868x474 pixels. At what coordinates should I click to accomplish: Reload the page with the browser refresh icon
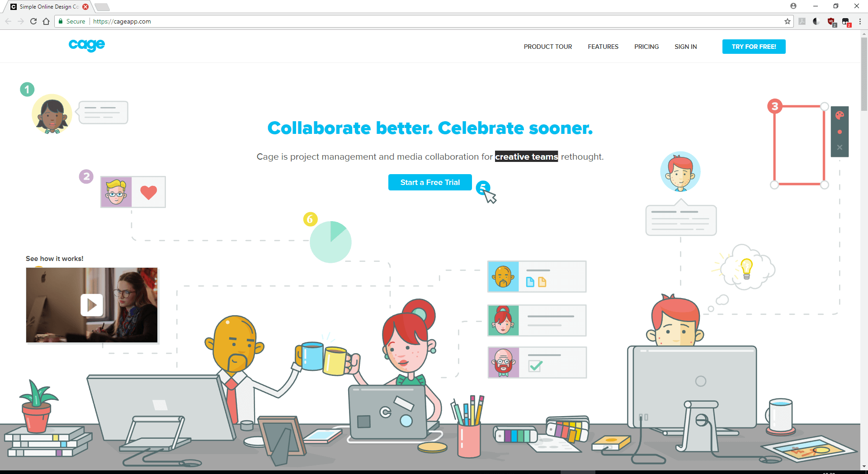pos(33,21)
